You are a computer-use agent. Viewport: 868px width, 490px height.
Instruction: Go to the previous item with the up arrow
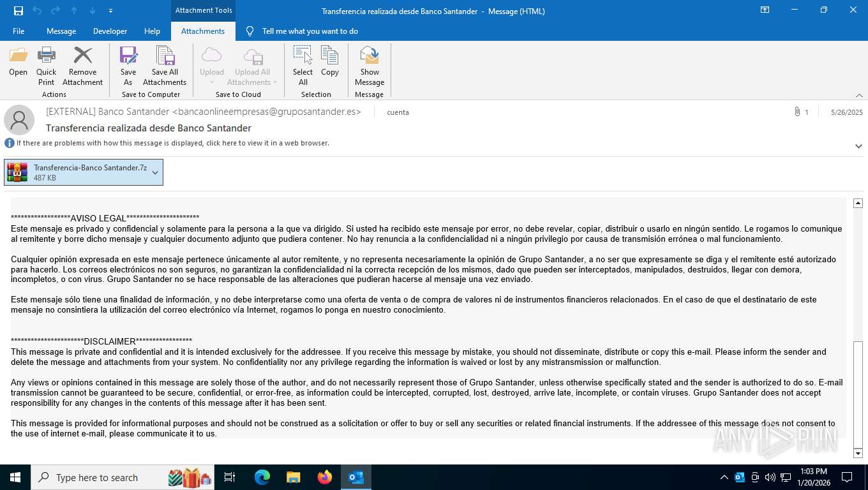(x=74, y=11)
